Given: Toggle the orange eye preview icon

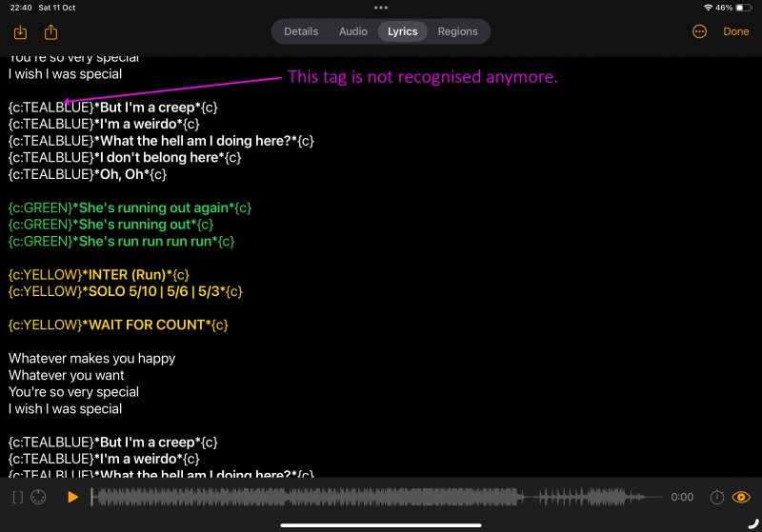Looking at the screenshot, I should pos(742,497).
